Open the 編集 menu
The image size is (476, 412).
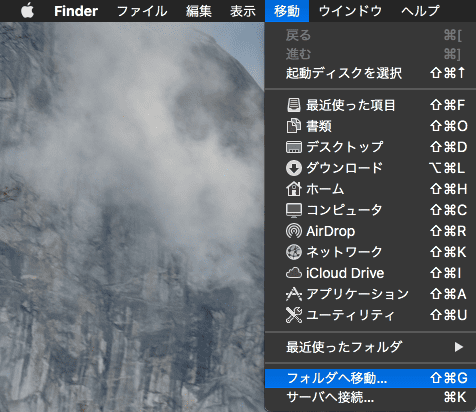pyautogui.click(x=199, y=11)
